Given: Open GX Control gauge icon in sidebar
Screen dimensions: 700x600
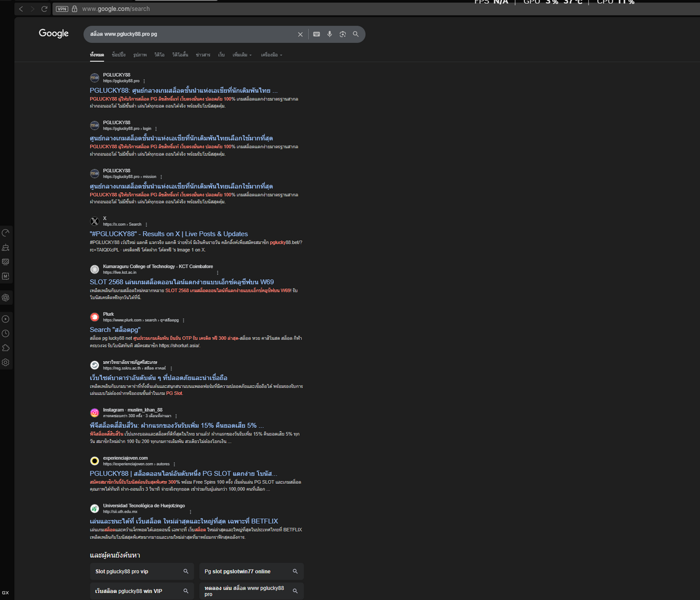Looking at the screenshot, I should pos(6,233).
